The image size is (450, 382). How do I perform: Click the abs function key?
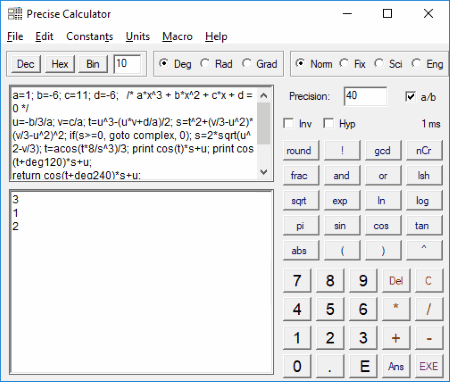tap(301, 250)
